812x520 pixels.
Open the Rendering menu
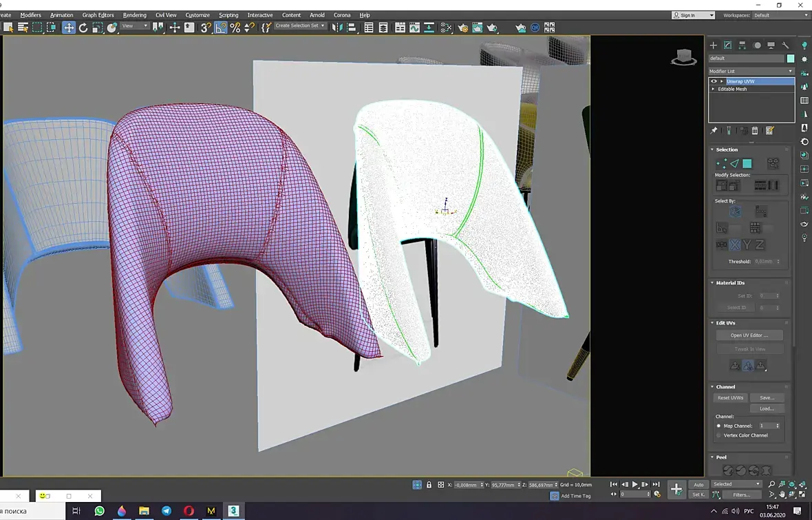tap(134, 14)
